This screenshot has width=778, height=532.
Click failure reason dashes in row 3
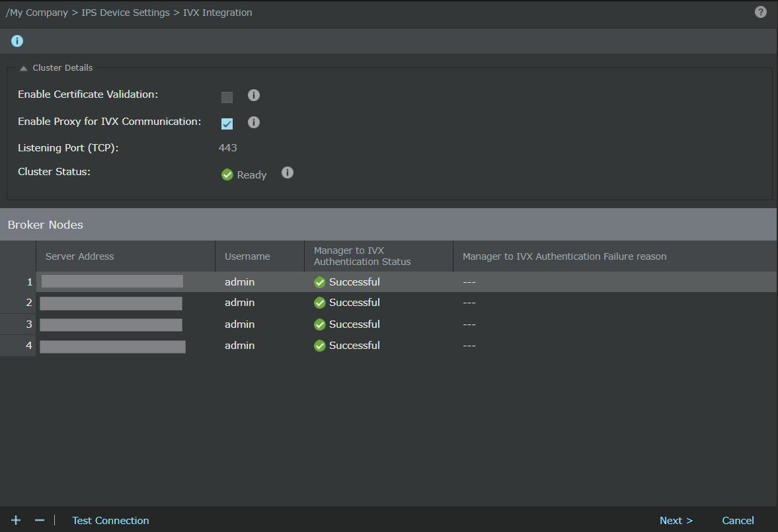469,324
